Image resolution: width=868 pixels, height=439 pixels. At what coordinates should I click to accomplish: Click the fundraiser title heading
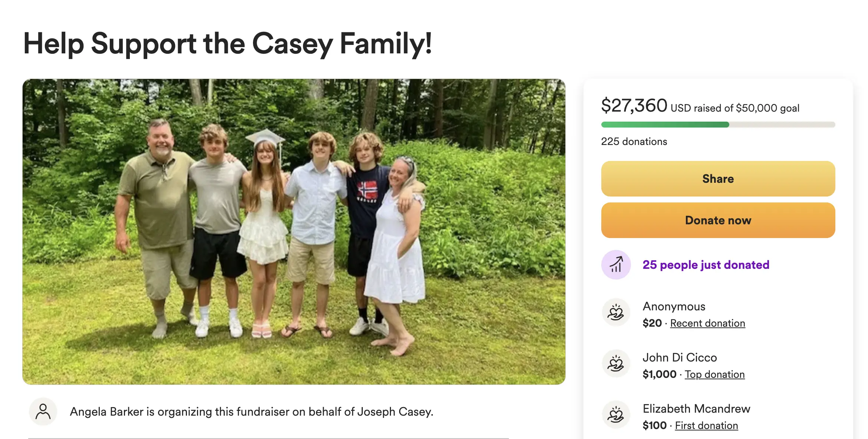(227, 44)
